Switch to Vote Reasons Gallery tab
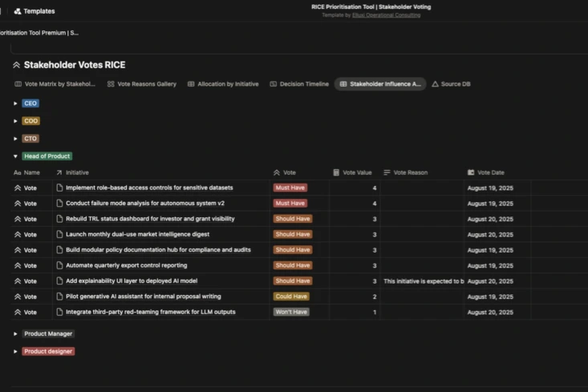 pyautogui.click(x=141, y=84)
